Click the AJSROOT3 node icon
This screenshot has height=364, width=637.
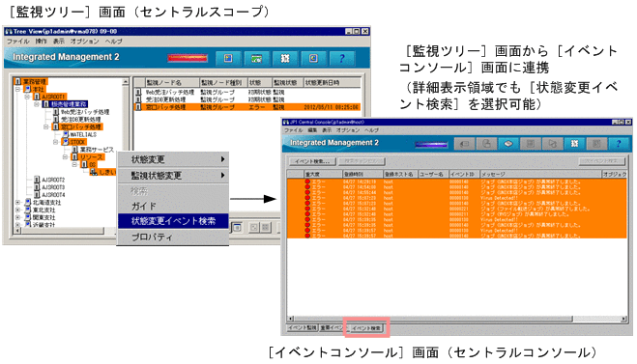tap(37, 187)
